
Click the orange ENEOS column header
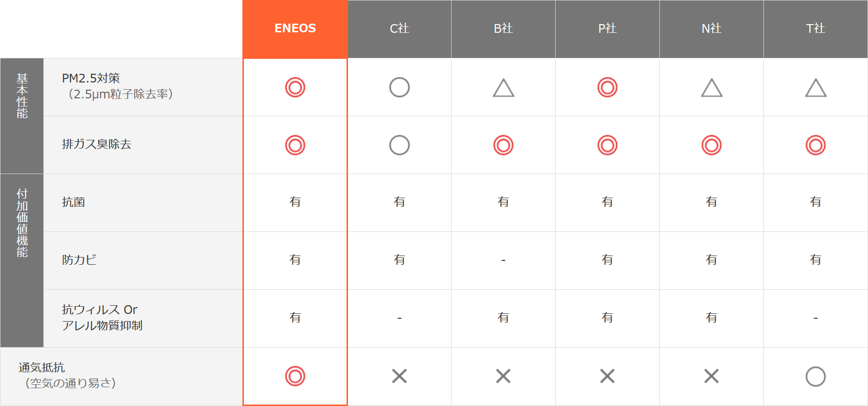tap(295, 28)
